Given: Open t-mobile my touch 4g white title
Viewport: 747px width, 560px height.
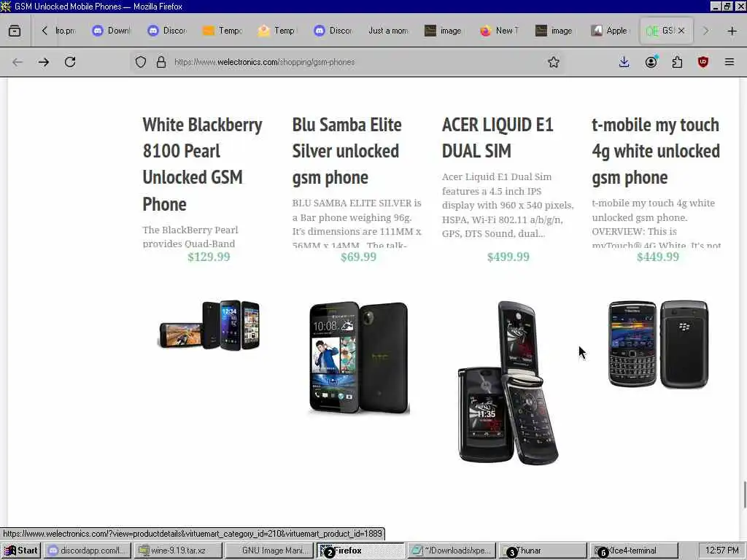Looking at the screenshot, I should pyautogui.click(x=656, y=151).
